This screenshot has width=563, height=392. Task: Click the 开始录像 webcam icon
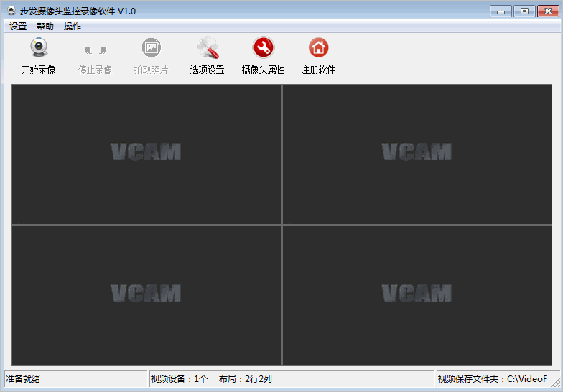coord(39,47)
